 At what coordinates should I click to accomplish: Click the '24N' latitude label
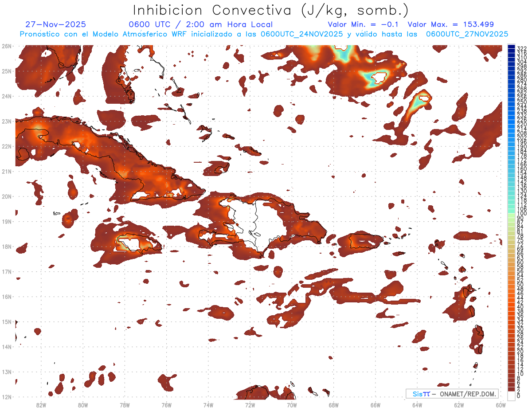[x=6, y=96]
